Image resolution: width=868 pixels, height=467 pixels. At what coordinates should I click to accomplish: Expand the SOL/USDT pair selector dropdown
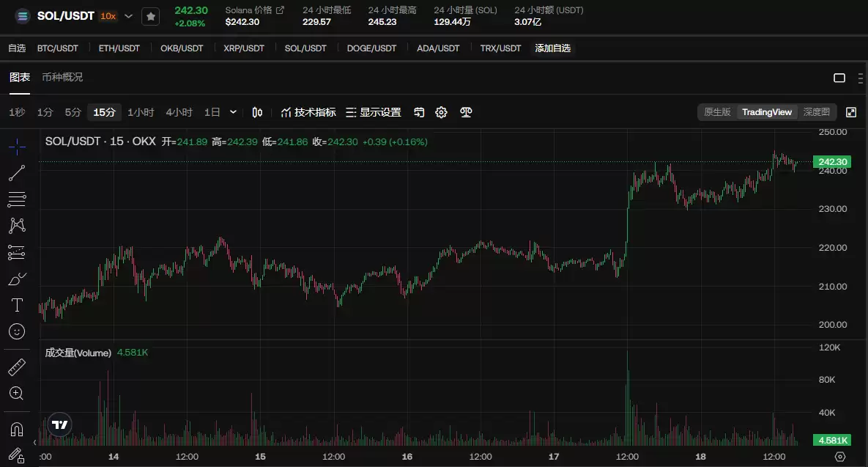coord(129,16)
